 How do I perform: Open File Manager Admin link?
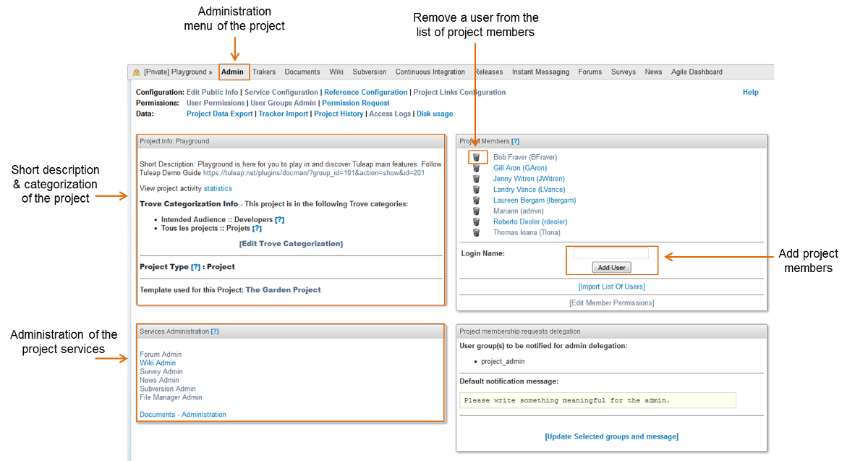(x=171, y=397)
